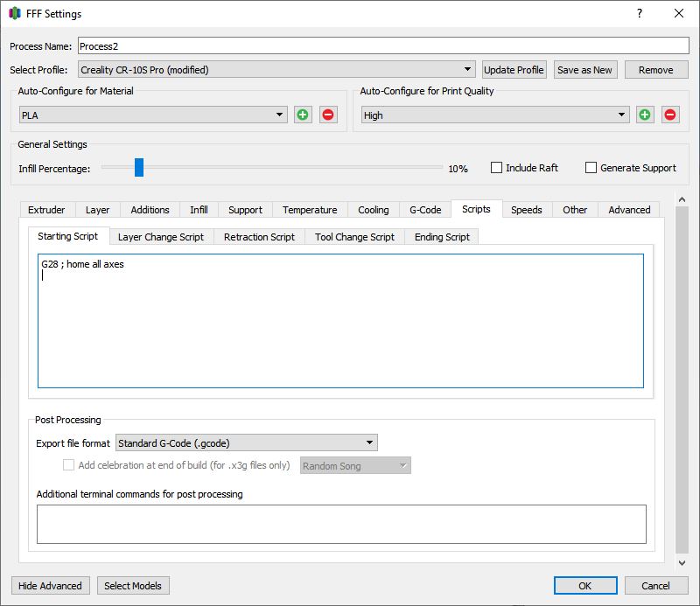Confirm settings with the OK button

point(585,586)
